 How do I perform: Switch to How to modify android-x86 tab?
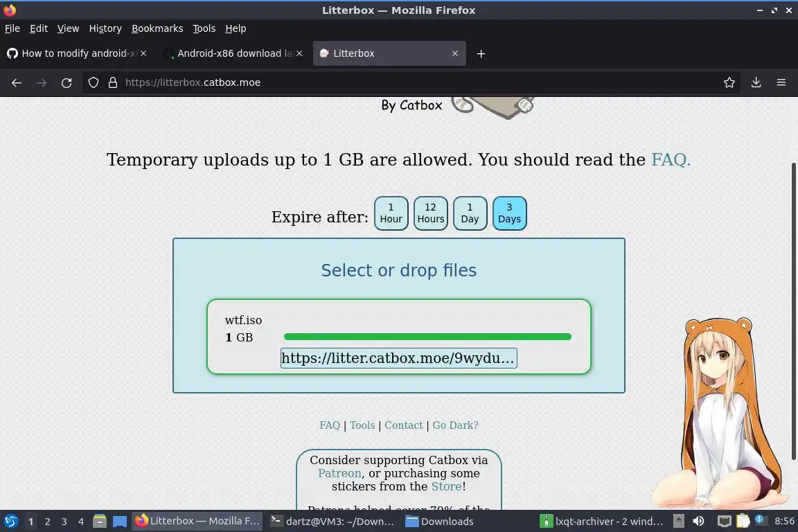[x=78, y=53]
